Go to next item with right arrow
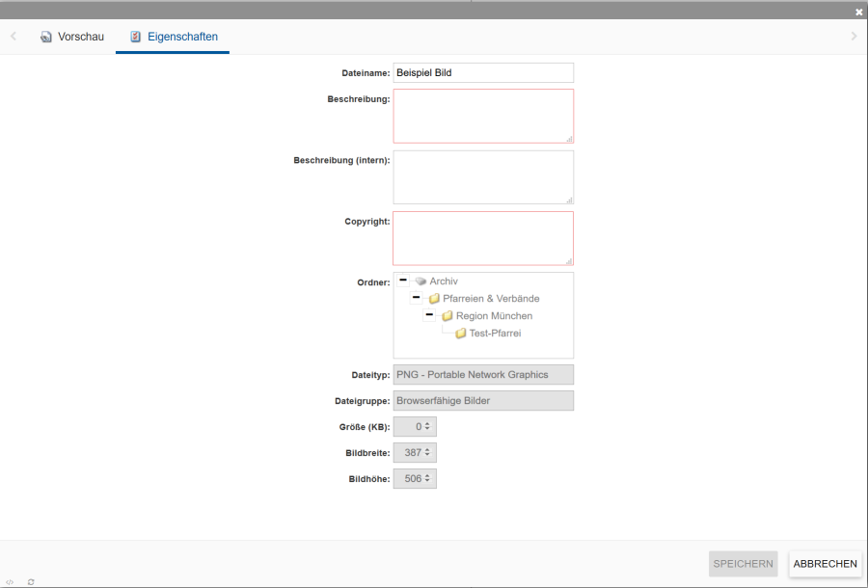Viewport: 868px width, 588px height. pos(854,37)
